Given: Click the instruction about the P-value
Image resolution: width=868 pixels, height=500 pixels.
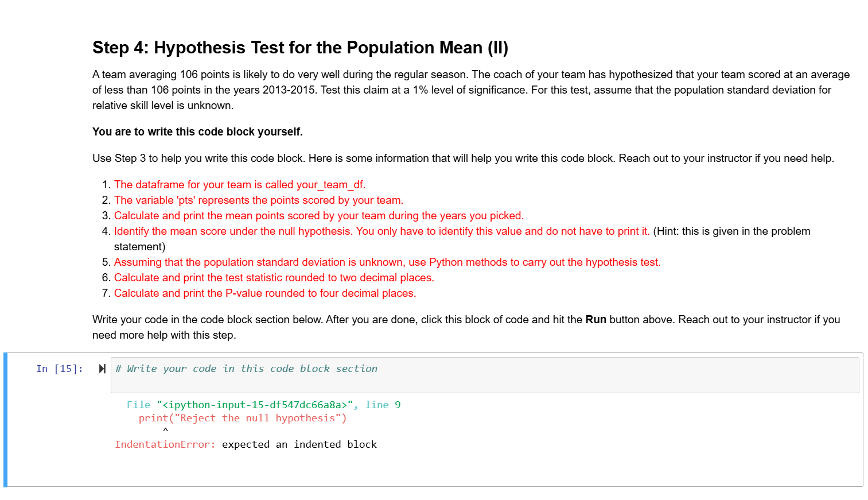Looking at the screenshot, I should click(265, 293).
